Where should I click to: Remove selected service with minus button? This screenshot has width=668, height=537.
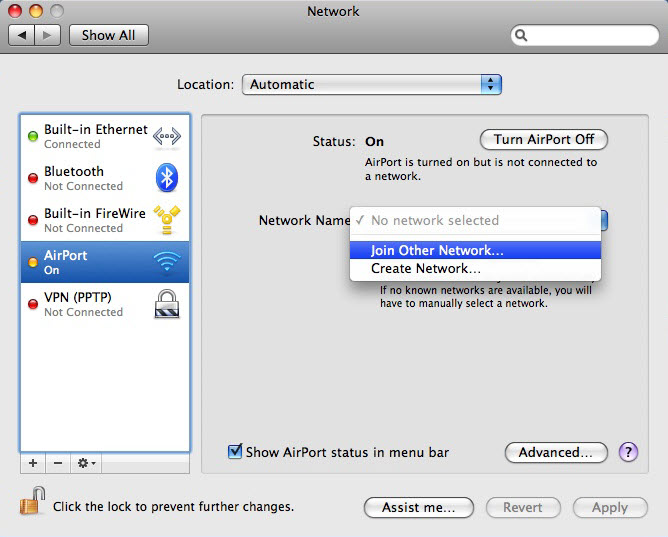(x=57, y=464)
